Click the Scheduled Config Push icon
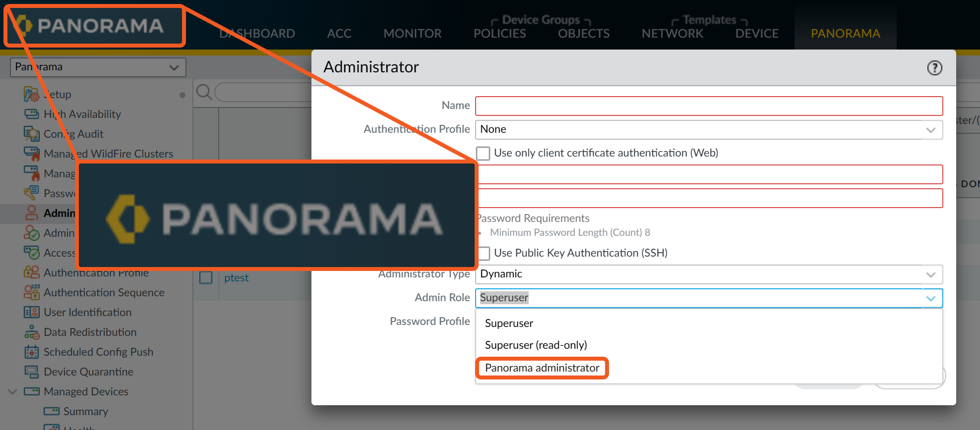The width and height of the screenshot is (980, 430). pos(31,352)
